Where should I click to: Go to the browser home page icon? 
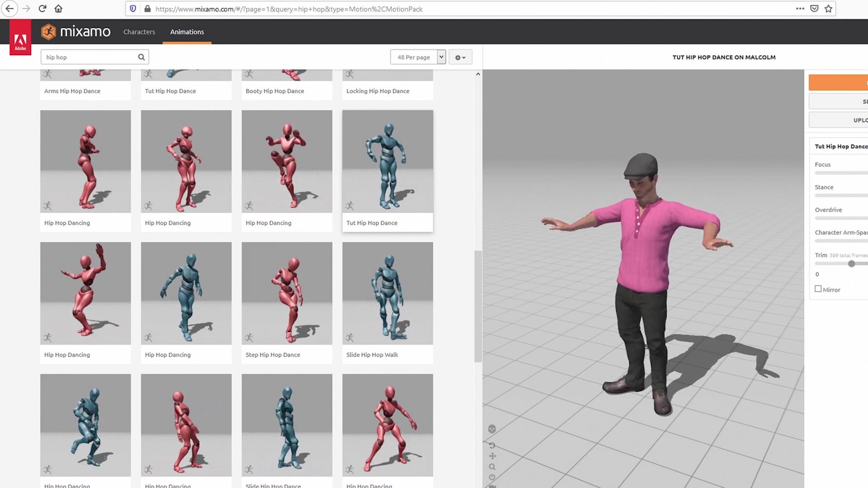(58, 9)
